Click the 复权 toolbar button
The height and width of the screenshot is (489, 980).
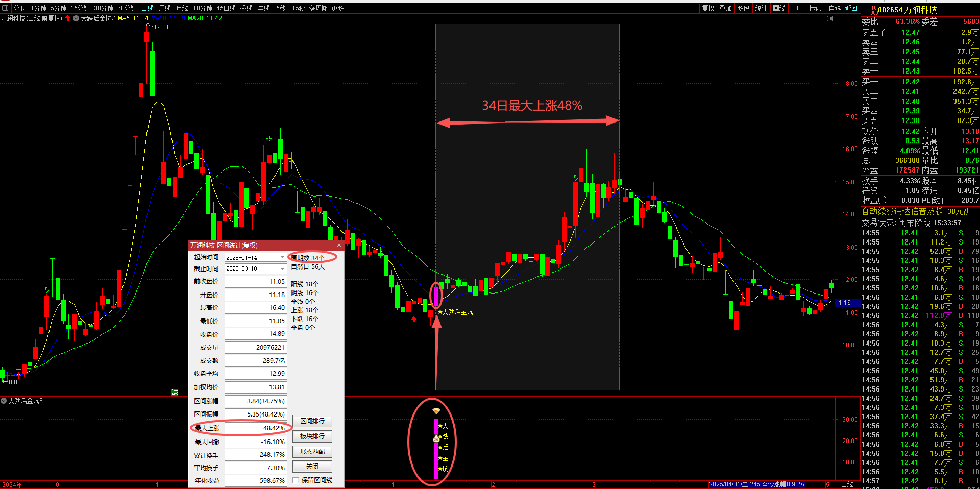pyautogui.click(x=708, y=8)
